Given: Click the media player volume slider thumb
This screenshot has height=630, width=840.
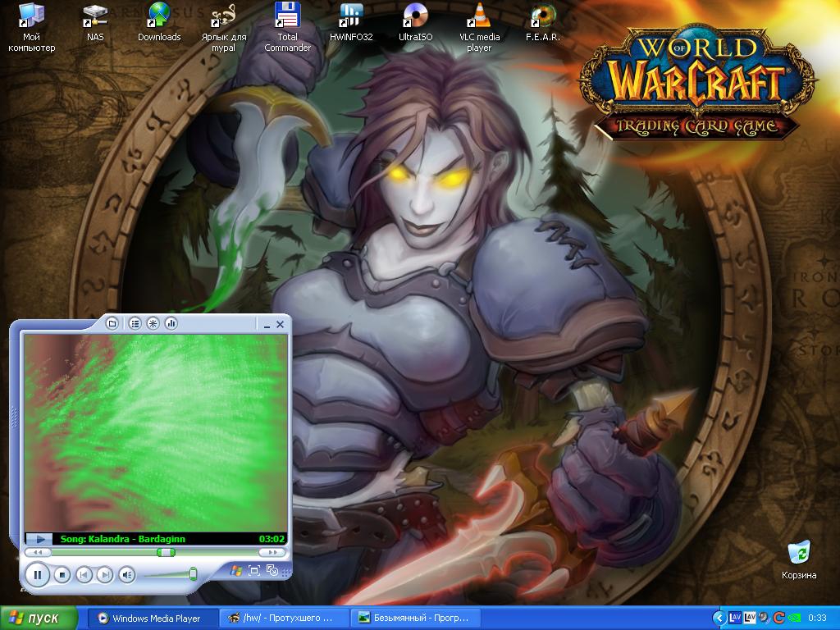Looking at the screenshot, I should click(193, 574).
